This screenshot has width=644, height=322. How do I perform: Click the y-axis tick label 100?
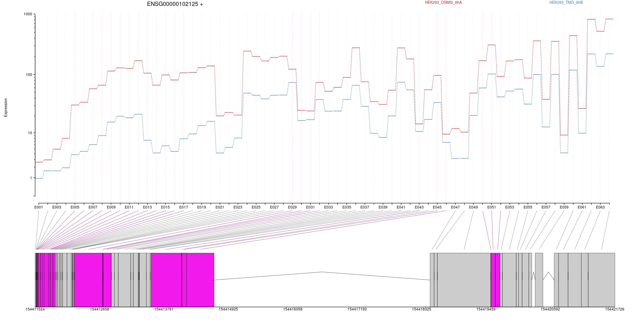(29, 75)
